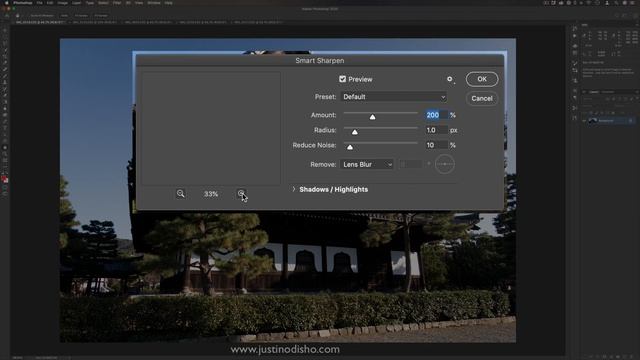Open the Smart Sharpen gear settings menu
Viewport: 640px width, 360px height.
pos(450,79)
